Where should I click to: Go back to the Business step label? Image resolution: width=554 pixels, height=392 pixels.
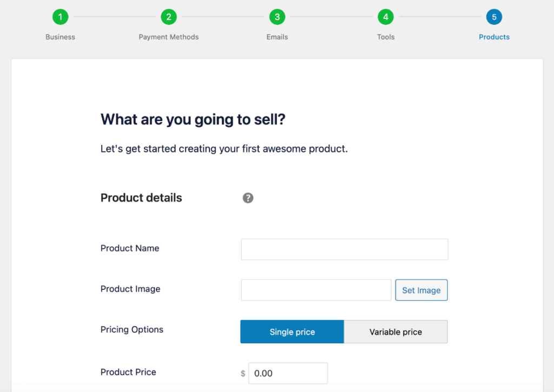pos(60,37)
